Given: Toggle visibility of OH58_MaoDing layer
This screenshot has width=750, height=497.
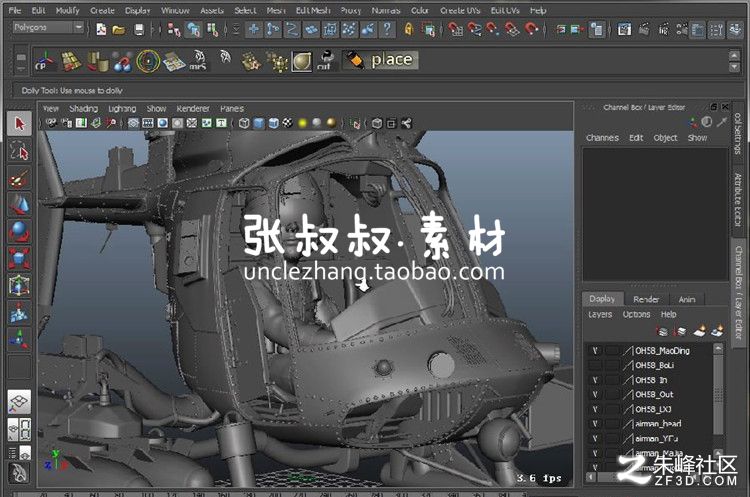Looking at the screenshot, I should click(x=595, y=351).
